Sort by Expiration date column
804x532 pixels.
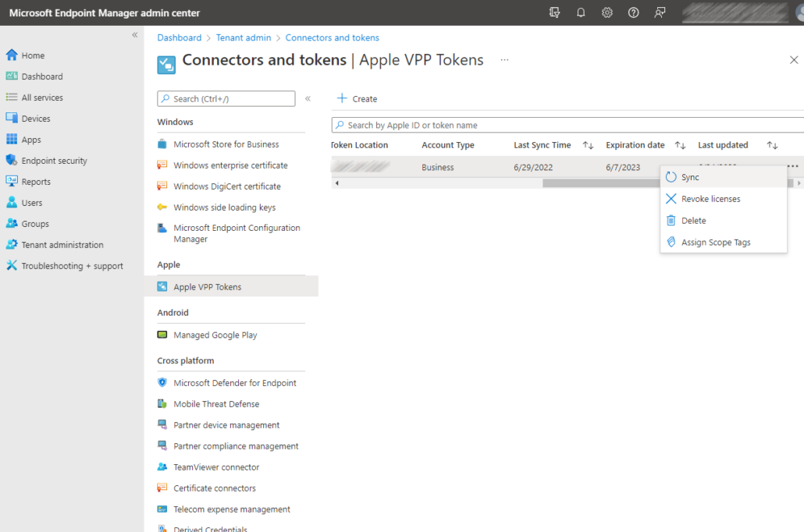[680, 145]
